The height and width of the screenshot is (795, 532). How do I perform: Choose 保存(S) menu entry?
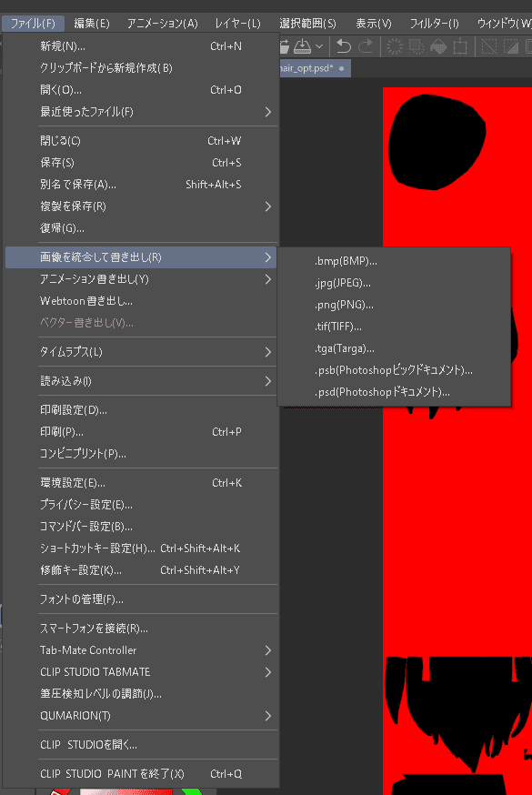point(141,162)
